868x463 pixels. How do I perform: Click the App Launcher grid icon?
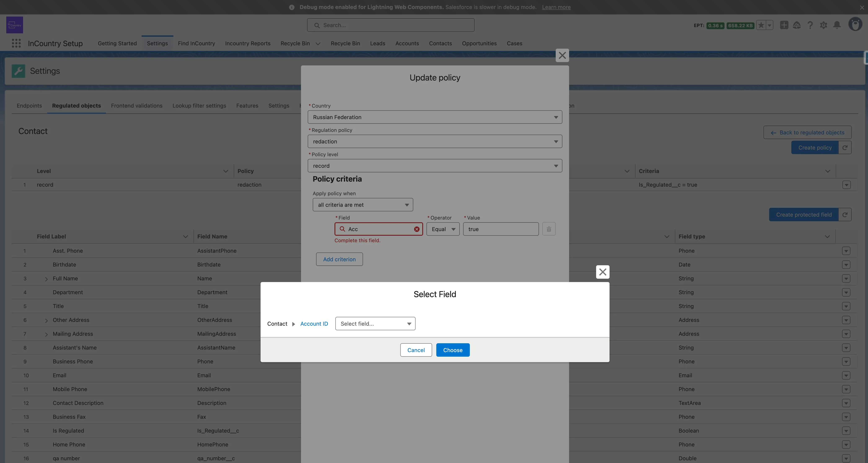click(16, 43)
